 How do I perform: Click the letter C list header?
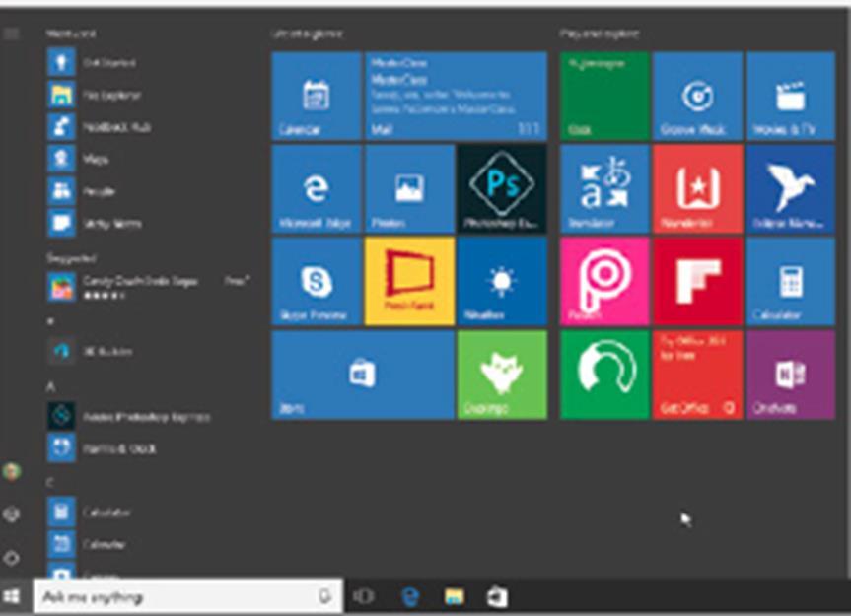tap(50, 482)
